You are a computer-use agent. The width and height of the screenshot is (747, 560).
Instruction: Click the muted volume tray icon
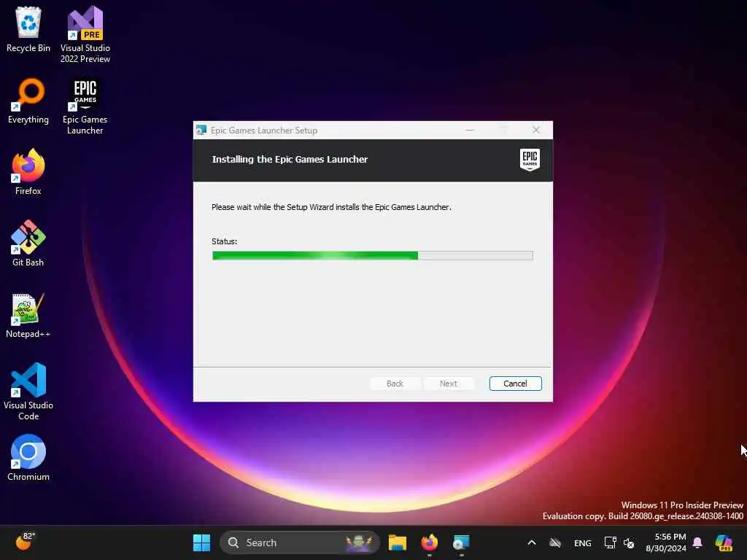(x=629, y=542)
